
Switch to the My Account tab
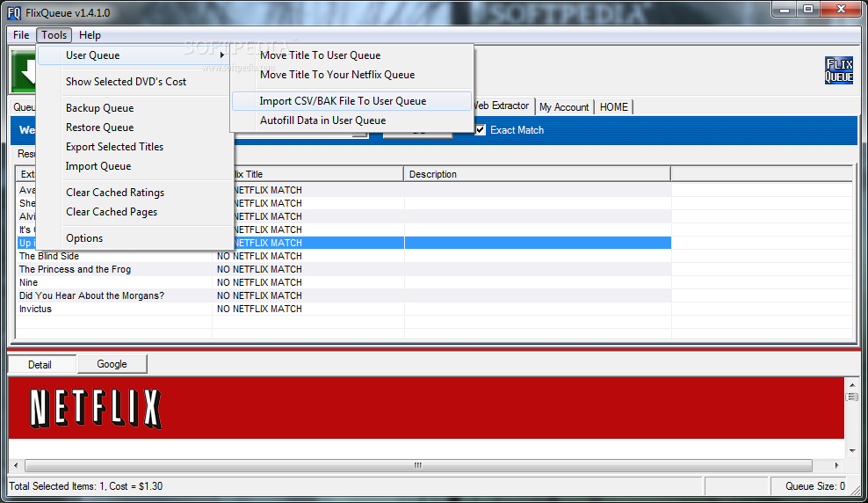(x=564, y=107)
